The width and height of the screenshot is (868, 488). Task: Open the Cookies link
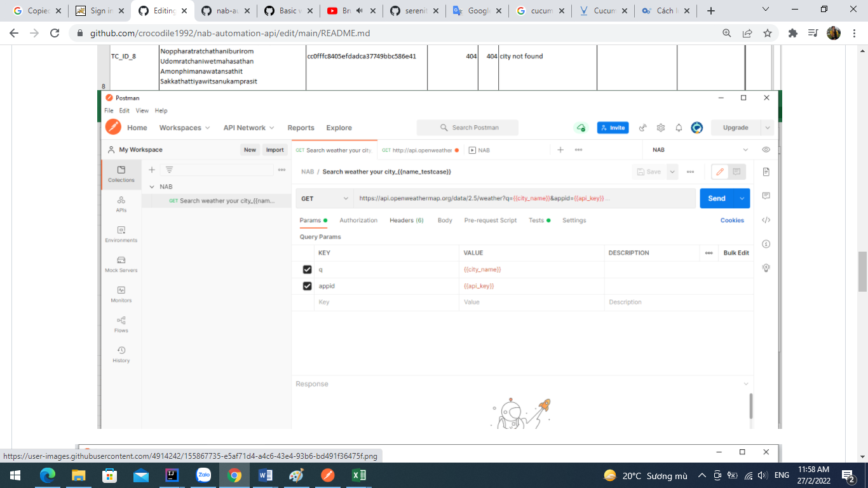coord(732,220)
